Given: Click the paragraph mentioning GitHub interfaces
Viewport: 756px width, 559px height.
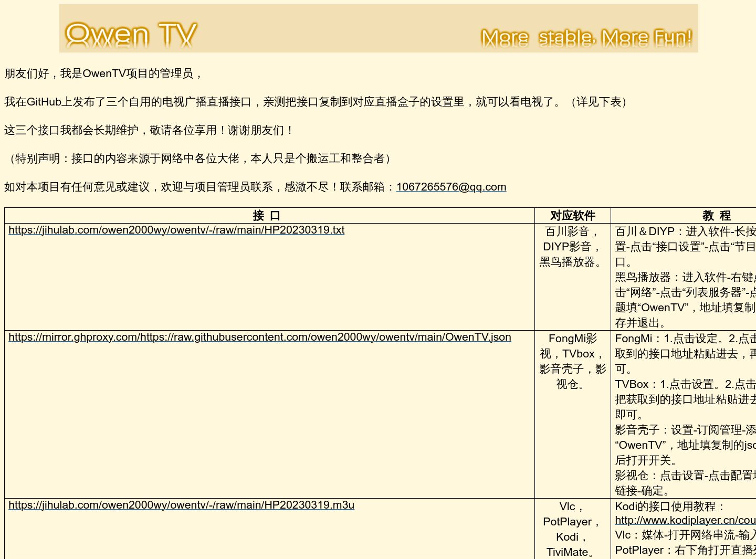Looking at the screenshot, I should click(315, 102).
